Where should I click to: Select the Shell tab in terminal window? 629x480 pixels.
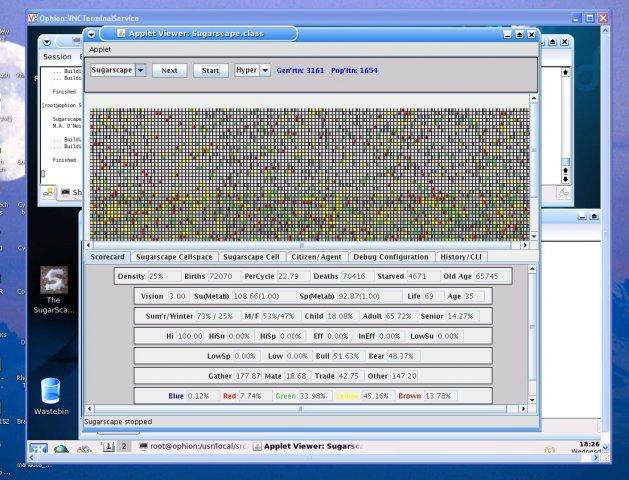[x=71, y=192]
